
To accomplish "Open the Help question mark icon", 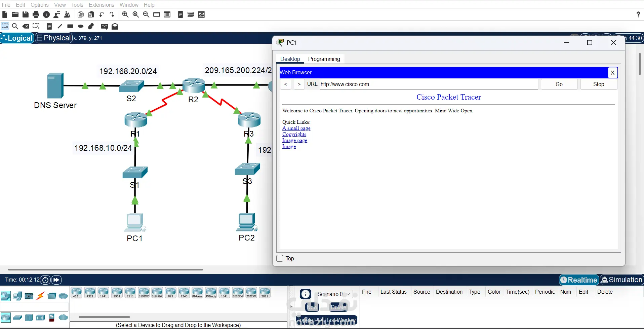I will click(638, 14).
